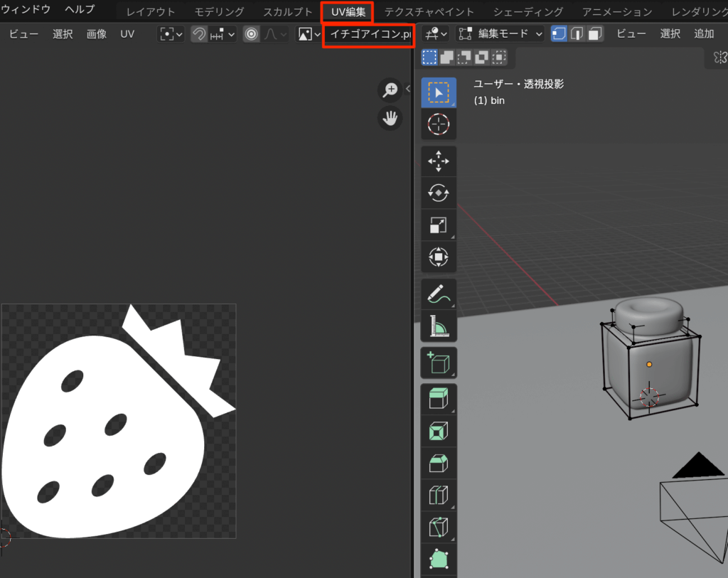Open the 編集モード mode dropdown
728x578 pixels.
coord(500,33)
